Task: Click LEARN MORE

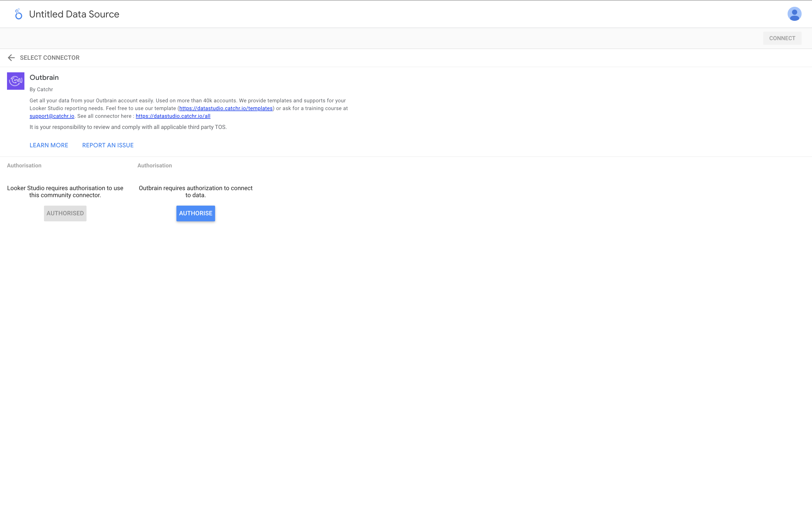Action: tap(49, 145)
